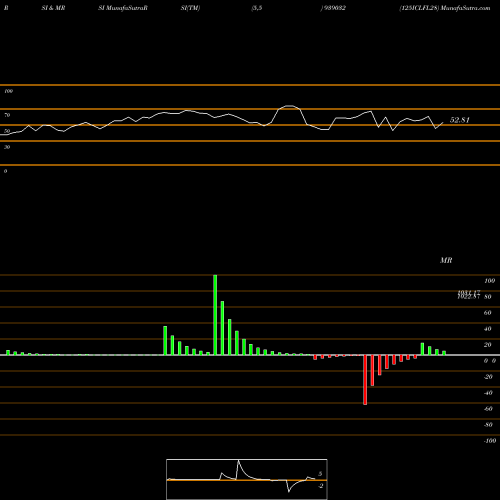Viewport: 500px width, 500px height.
Task: Click the RSI axis label 70
Action: (x=7, y=115)
